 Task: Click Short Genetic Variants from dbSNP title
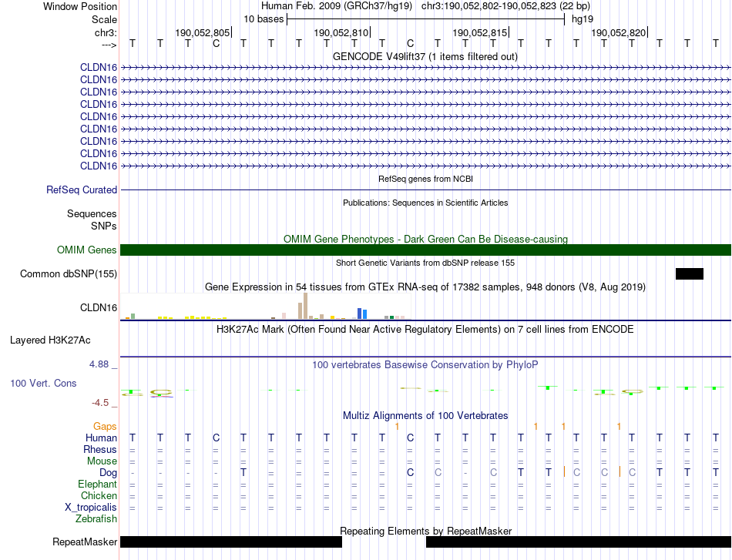[x=425, y=263]
